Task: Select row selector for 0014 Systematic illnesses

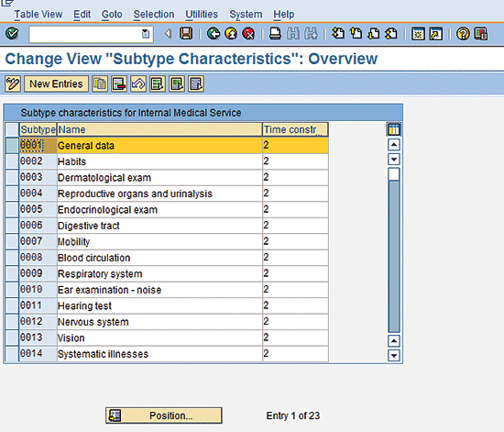Action: pos(12,354)
